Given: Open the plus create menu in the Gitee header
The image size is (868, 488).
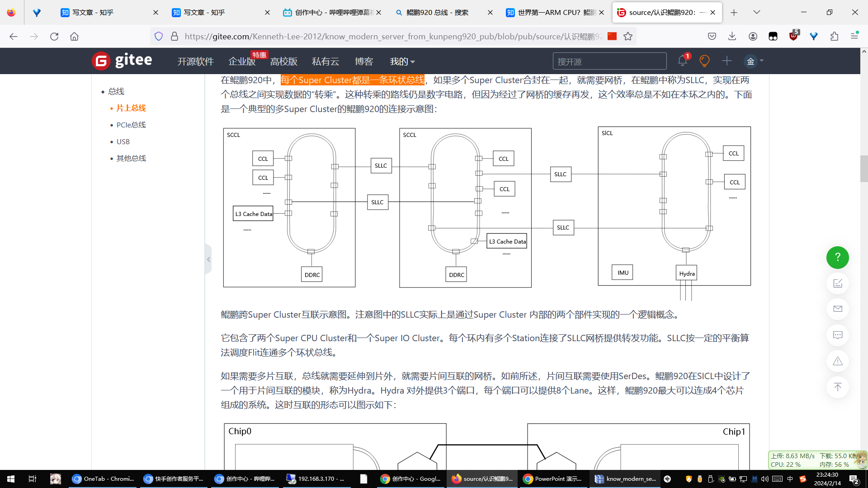Looking at the screenshot, I should coord(726,60).
